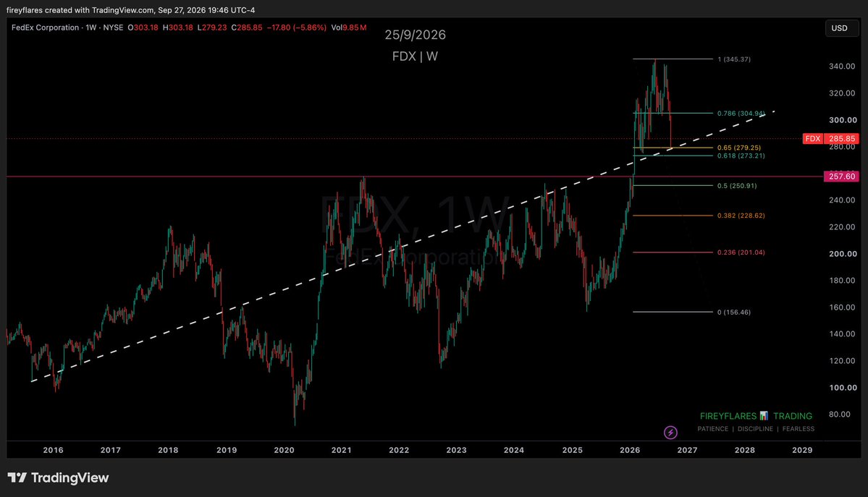Click the 120.00 price axis label
Image resolution: width=868 pixels, height=497 pixels.
coord(843,361)
